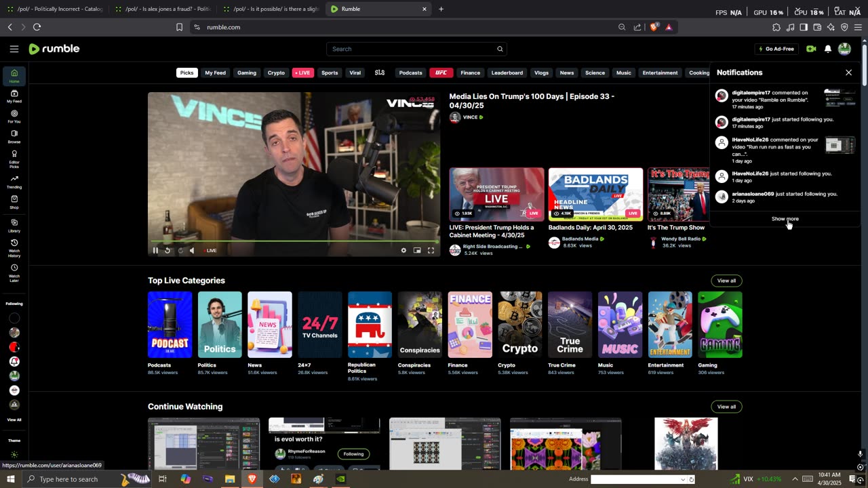Image resolution: width=868 pixels, height=488 pixels.
Task: Toggle the Theme icon in the sidebar
Action: point(14,455)
